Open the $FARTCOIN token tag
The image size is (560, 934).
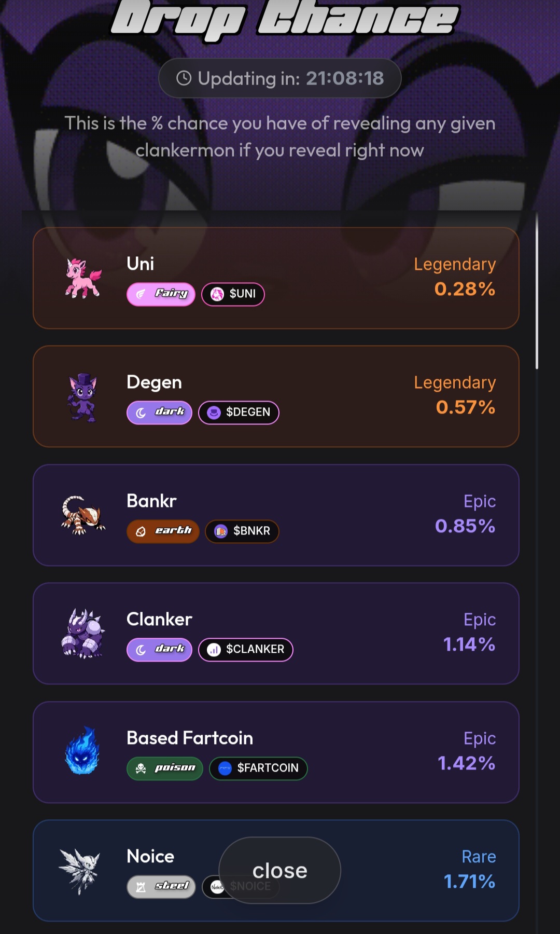point(258,768)
